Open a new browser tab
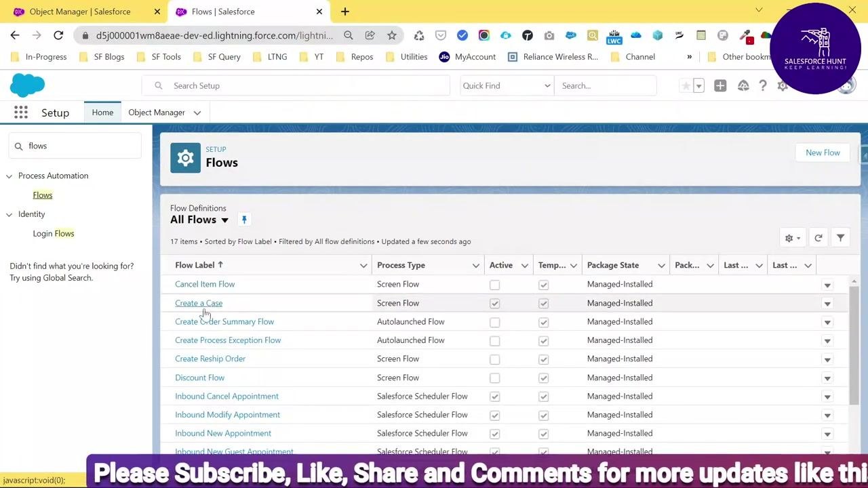 [x=344, y=12]
